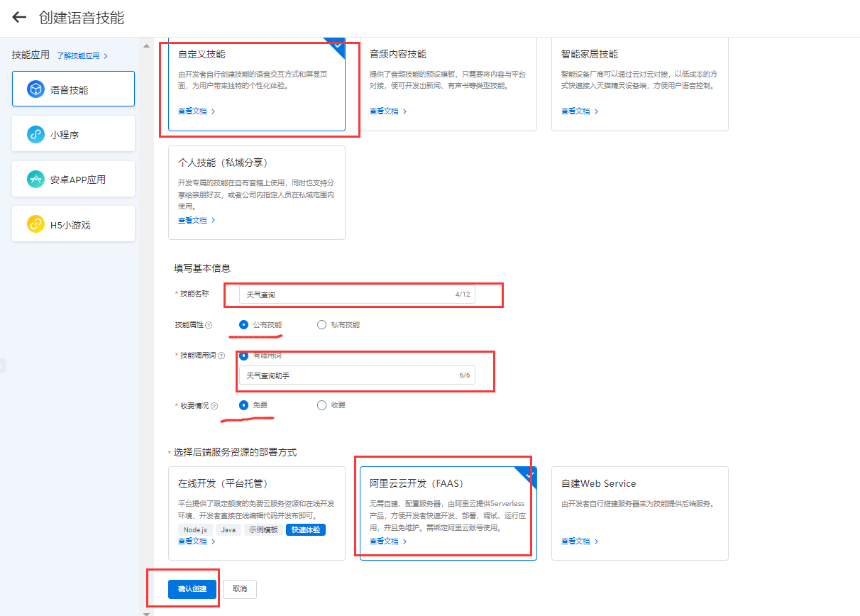860x616 pixels.
Task: Select the 自建Web Service deployment card
Action: (x=640, y=513)
